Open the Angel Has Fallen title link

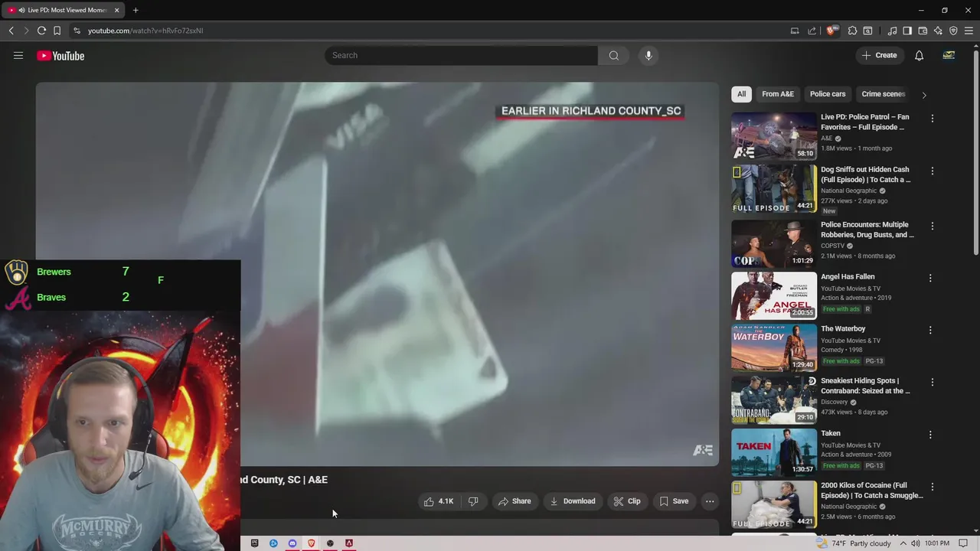[848, 277]
